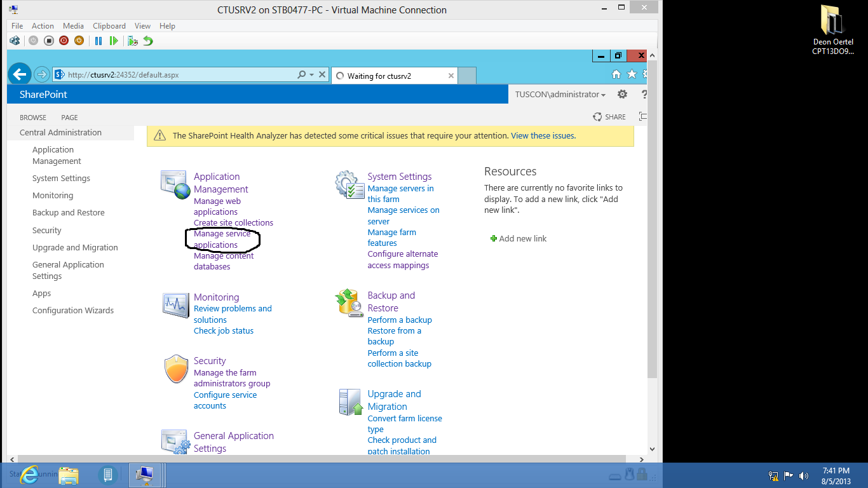Click the browser forward arrow button

[41, 74]
